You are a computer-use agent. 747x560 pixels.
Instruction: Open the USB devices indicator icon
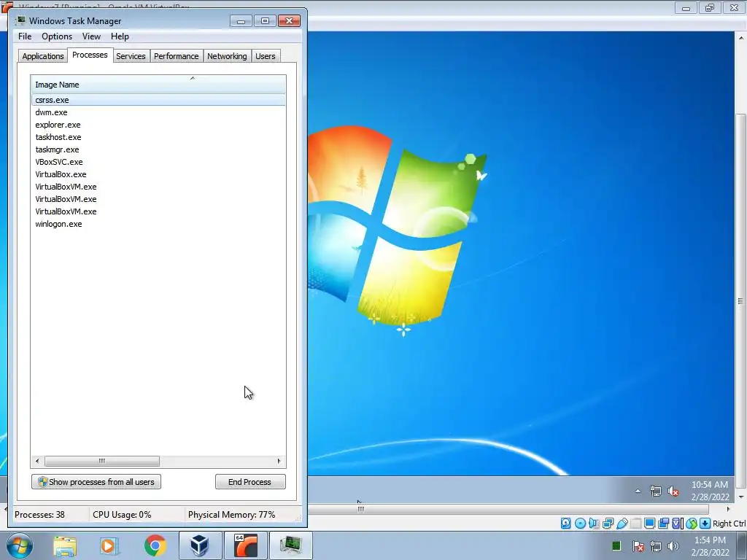(x=622, y=524)
